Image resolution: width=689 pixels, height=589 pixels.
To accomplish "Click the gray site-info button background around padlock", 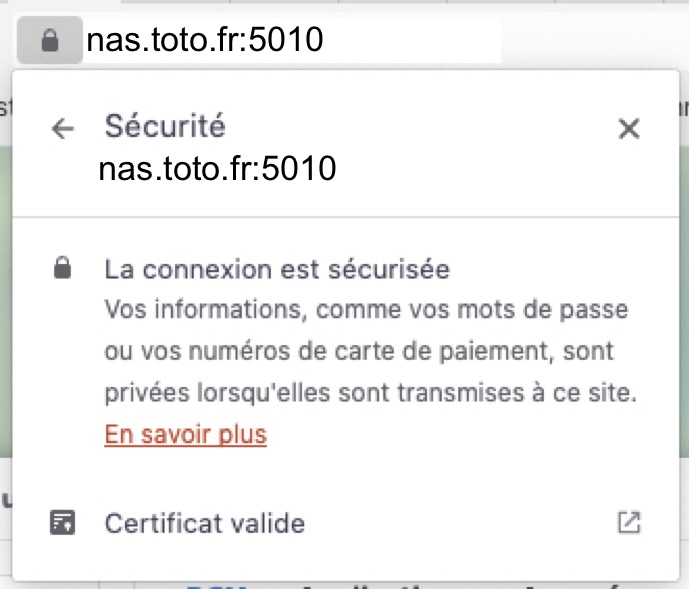I will coord(50,40).
